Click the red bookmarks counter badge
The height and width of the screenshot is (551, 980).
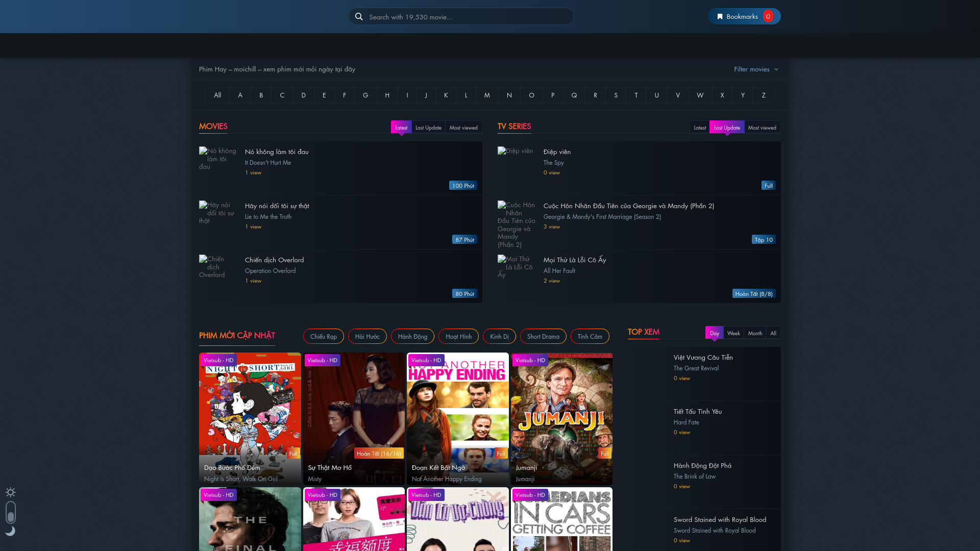pos(768,17)
